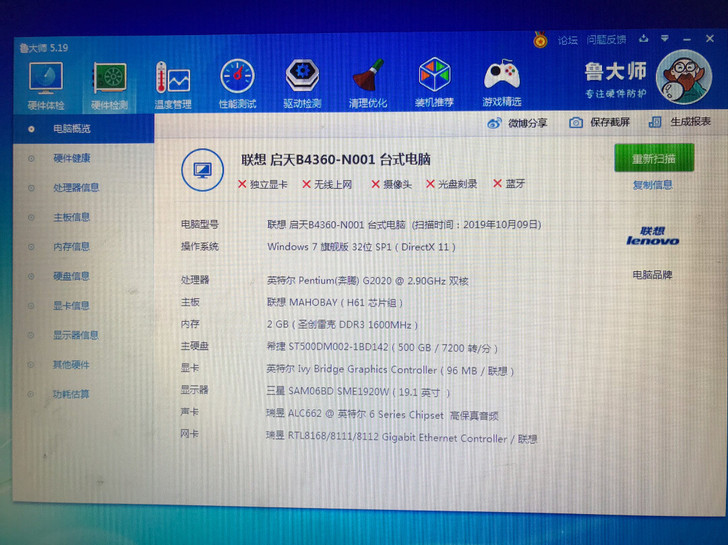Screen dimensions: 728x545
Task: Click the 独立显卡 status indicator
Action: click(263, 185)
